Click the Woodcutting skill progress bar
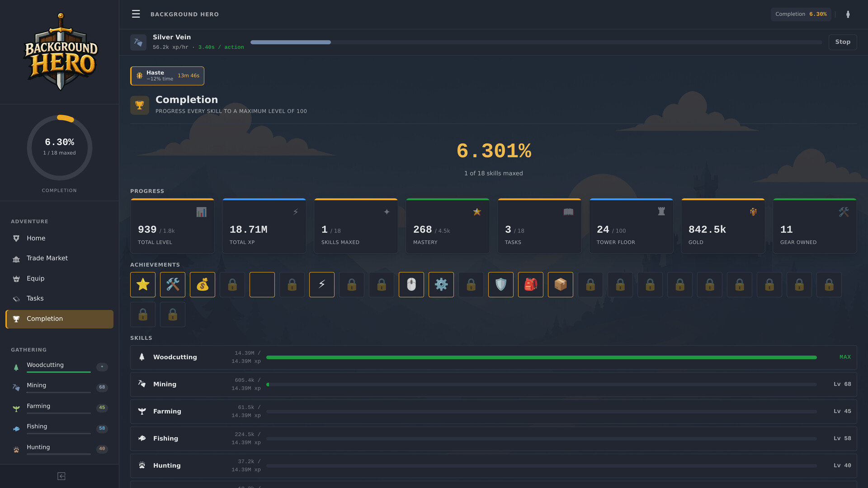868x488 pixels. pyautogui.click(x=542, y=357)
